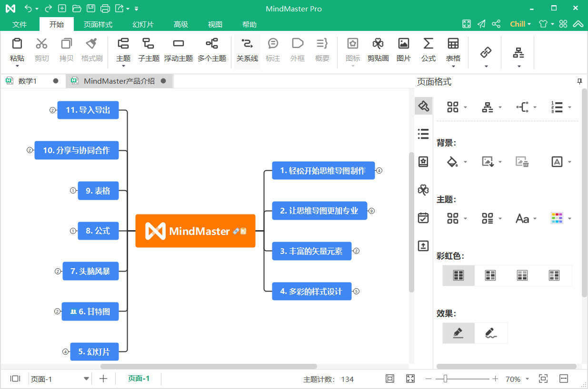Open the clover clipart side panel icon
This screenshot has height=389, width=588.
tap(423, 190)
